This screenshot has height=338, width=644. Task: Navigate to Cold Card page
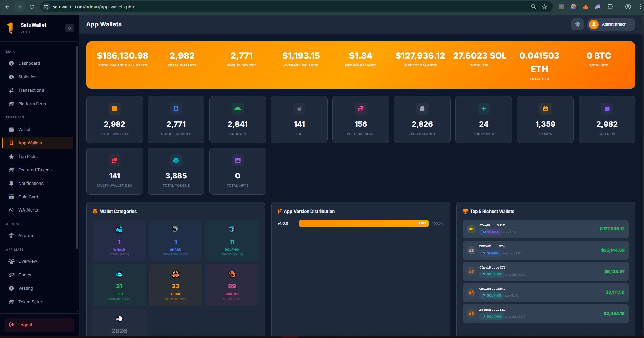28,197
